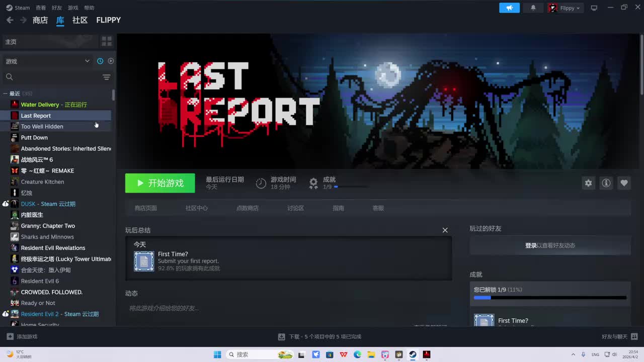Click the achievements progress bar in the sidebar panel
The image size is (644, 362).
[550, 298]
